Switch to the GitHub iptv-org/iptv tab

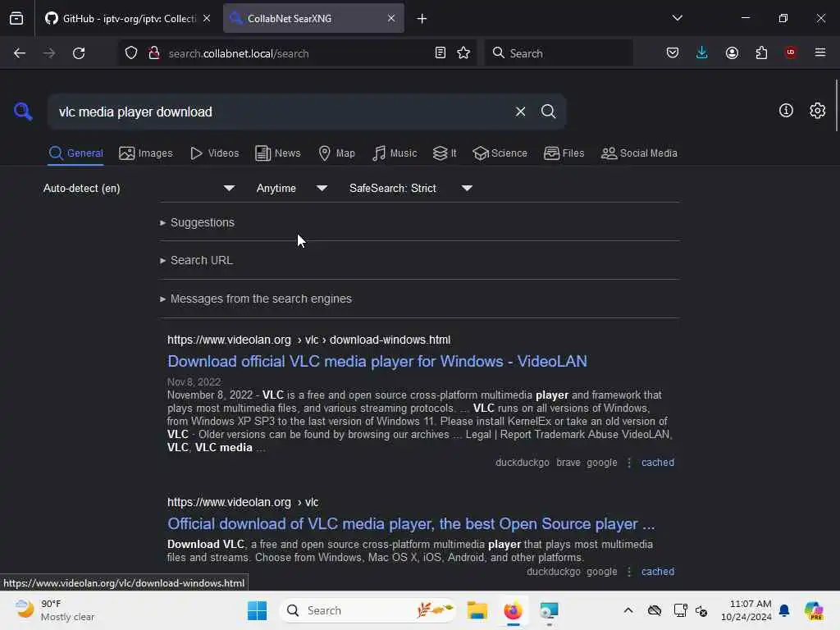(127, 18)
